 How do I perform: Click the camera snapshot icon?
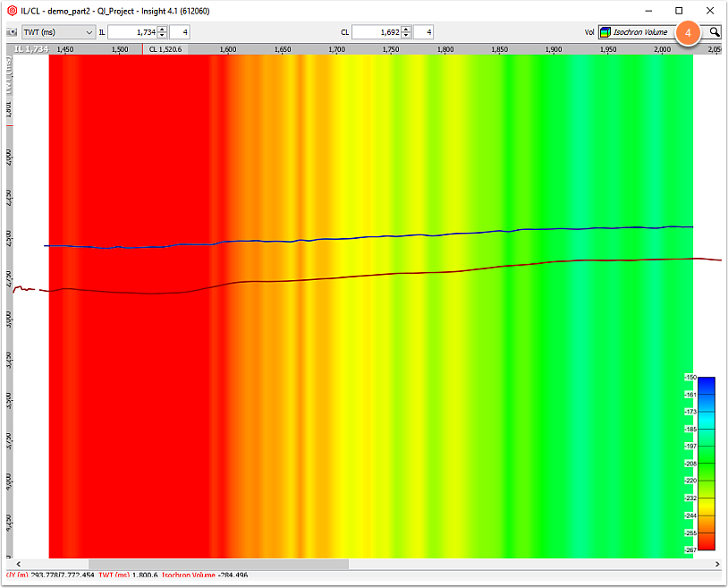(x=12, y=32)
